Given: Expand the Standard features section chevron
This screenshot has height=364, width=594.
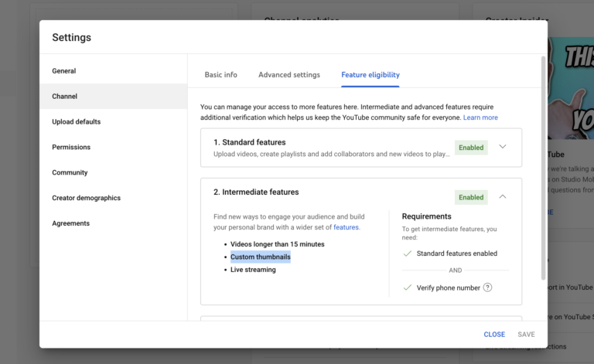Looking at the screenshot, I should (503, 147).
